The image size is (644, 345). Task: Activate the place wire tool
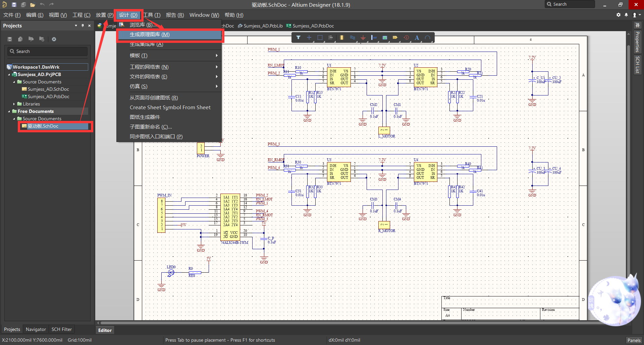(353, 38)
